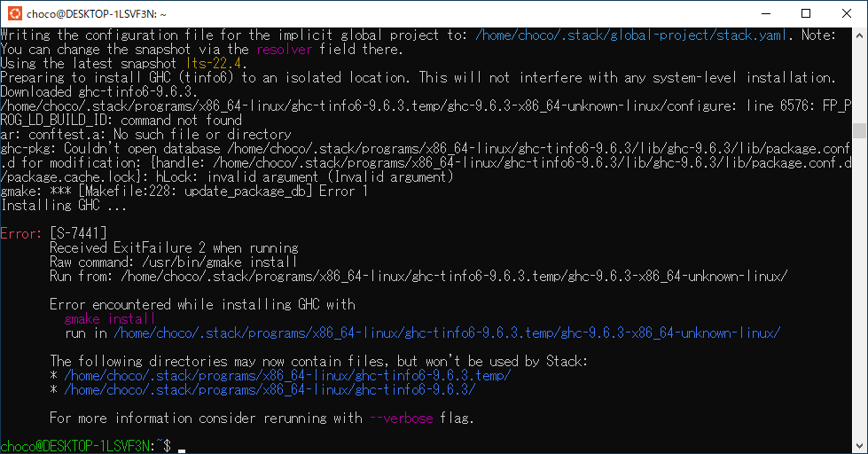This screenshot has width=868, height=454.
Task: Click the blue 'run in' directory path
Action: (447, 333)
